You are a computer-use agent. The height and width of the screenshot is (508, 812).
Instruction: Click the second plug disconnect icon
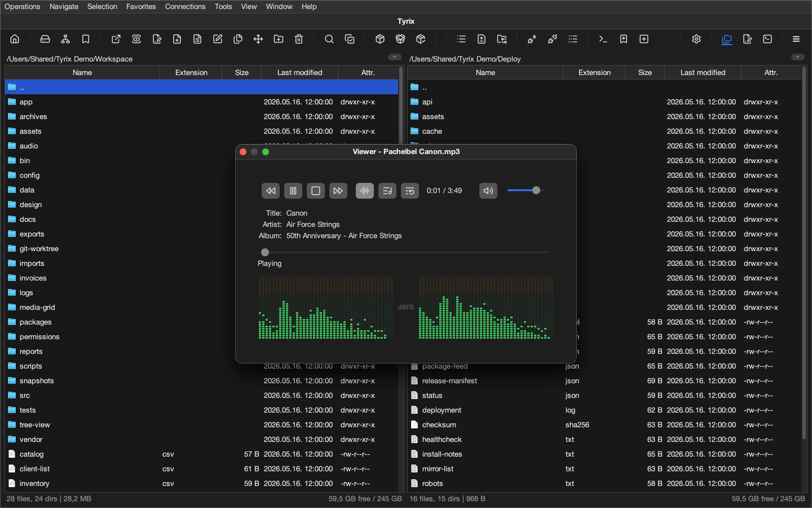(553, 39)
